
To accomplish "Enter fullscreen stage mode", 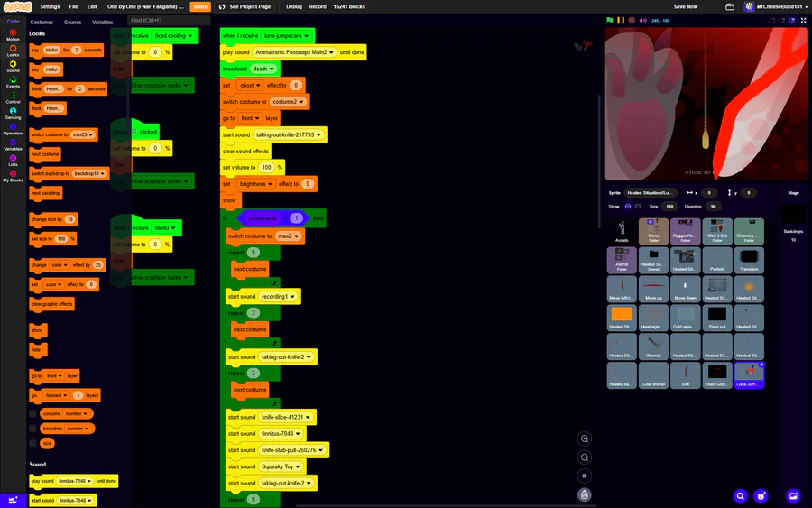I will point(803,20).
